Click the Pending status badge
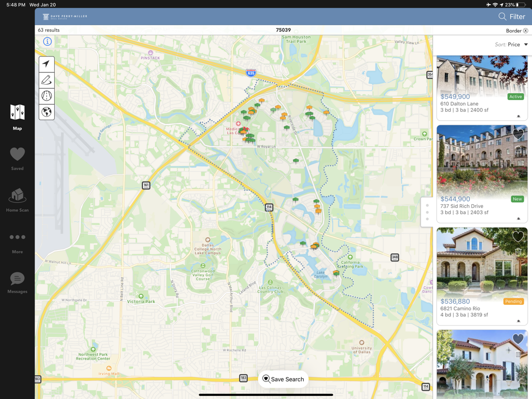532x399 pixels. 513,301
